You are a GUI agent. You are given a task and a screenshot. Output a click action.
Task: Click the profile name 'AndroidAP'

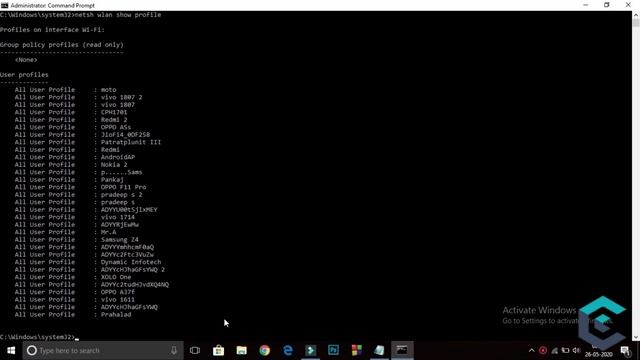[118, 157]
